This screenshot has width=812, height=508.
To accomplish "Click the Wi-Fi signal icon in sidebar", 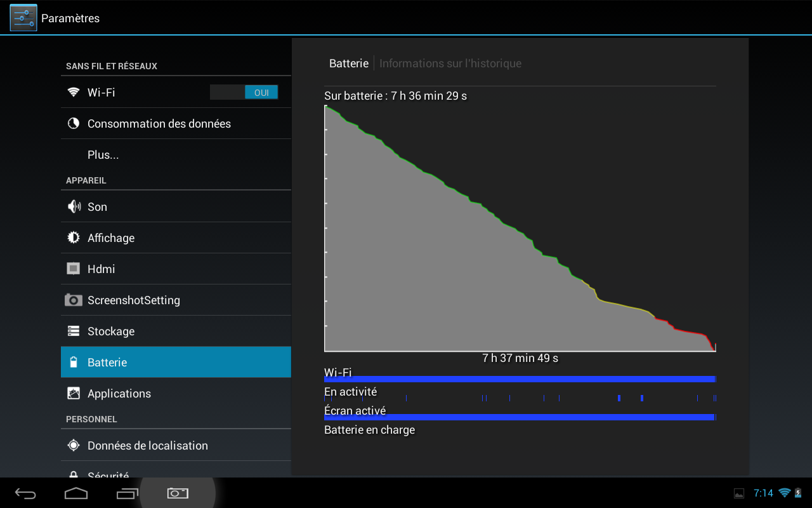I will pos(74,92).
